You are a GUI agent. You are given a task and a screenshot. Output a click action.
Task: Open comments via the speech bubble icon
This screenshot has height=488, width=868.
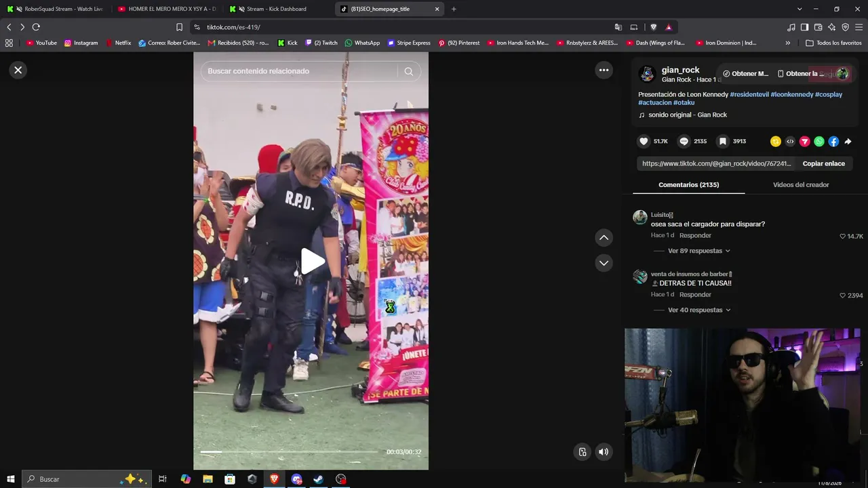(x=684, y=141)
